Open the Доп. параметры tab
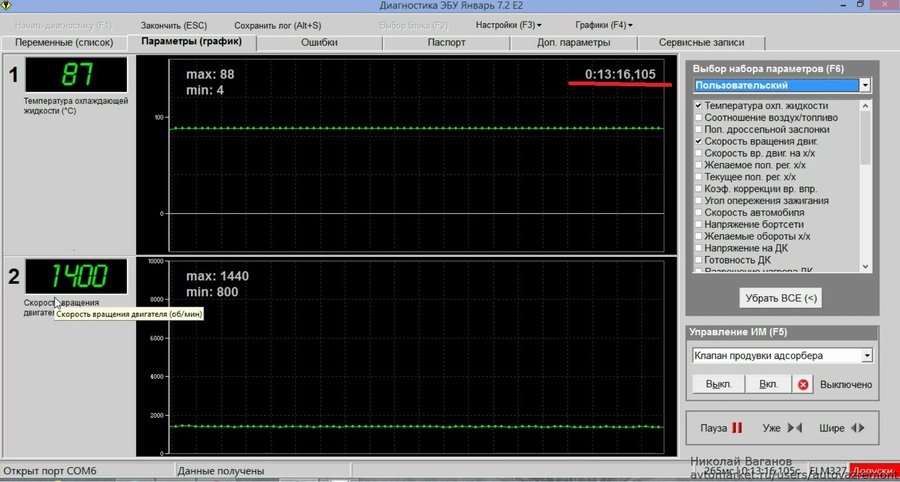 573,42
